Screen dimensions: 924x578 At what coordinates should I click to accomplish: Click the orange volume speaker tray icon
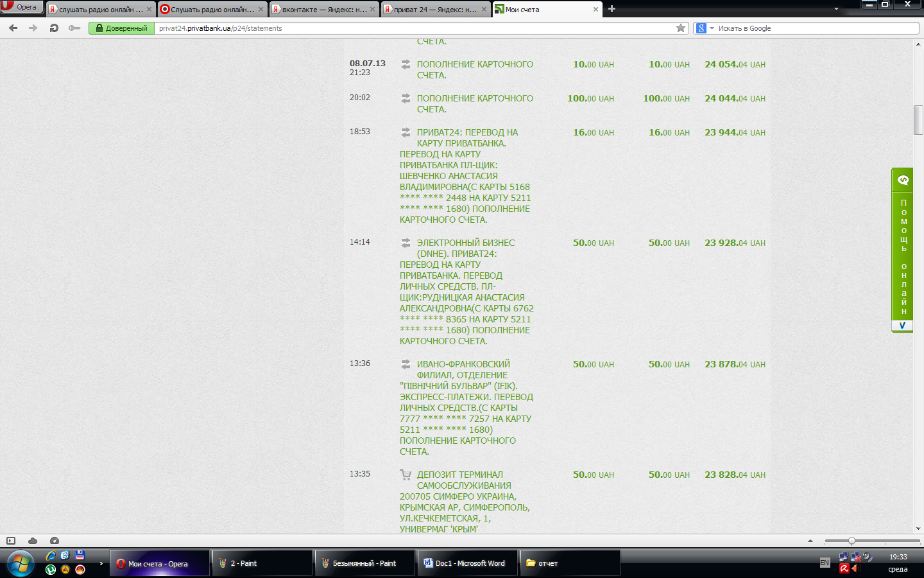tap(855, 568)
